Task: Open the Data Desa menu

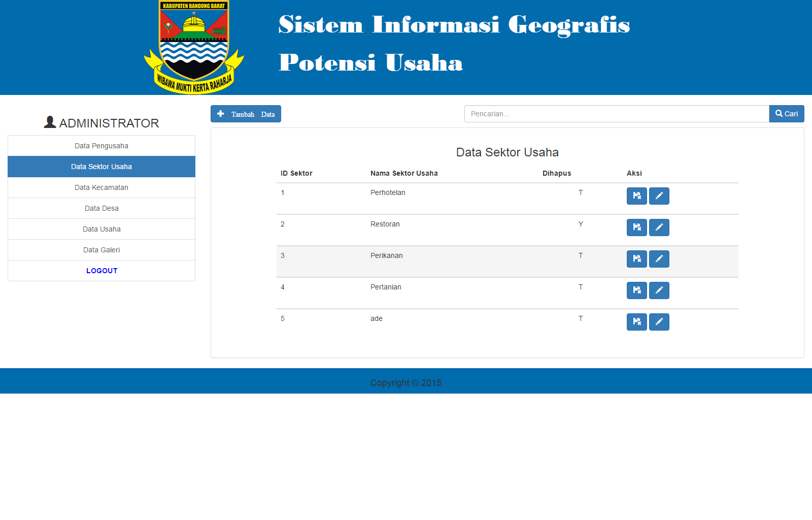Action: 101,208
